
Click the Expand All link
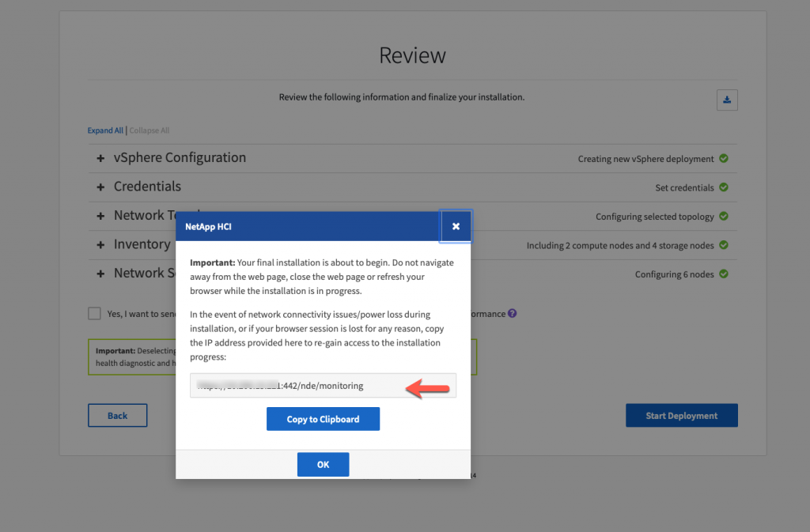click(x=105, y=130)
